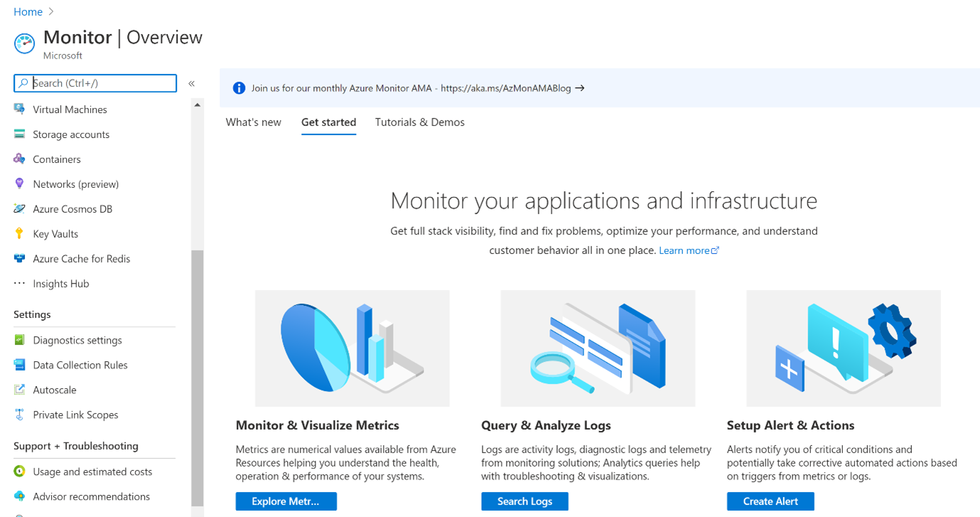
Task: Click the Settings section header
Action: click(x=32, y=314)
